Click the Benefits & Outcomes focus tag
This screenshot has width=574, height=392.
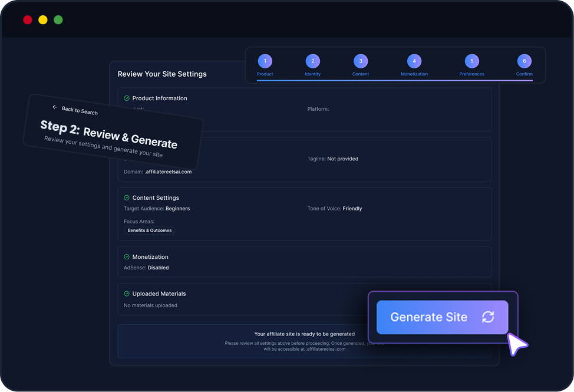point(150,230)
